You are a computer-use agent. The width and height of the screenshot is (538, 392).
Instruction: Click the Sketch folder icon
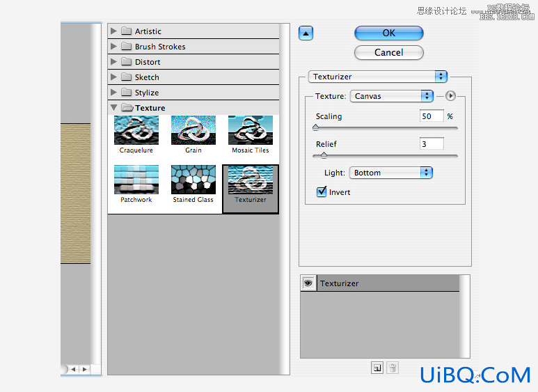tap(126, 77)
